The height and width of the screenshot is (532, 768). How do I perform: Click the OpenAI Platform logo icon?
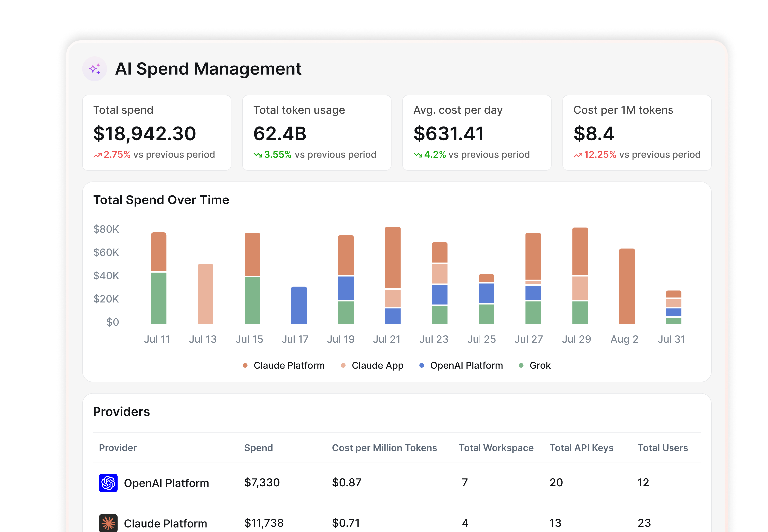tap(108, 483)
